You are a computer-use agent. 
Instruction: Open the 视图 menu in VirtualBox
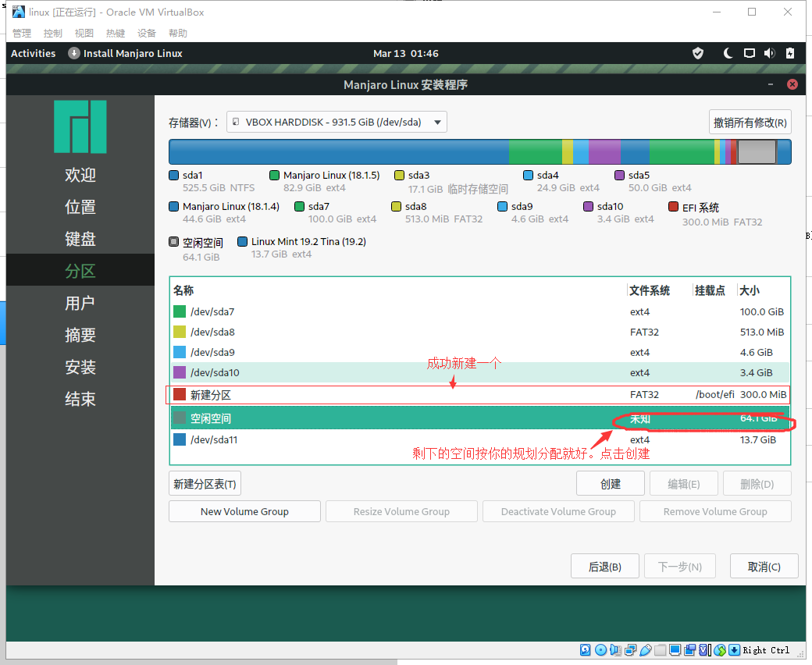pyautogui.click(x=84, y=33)
